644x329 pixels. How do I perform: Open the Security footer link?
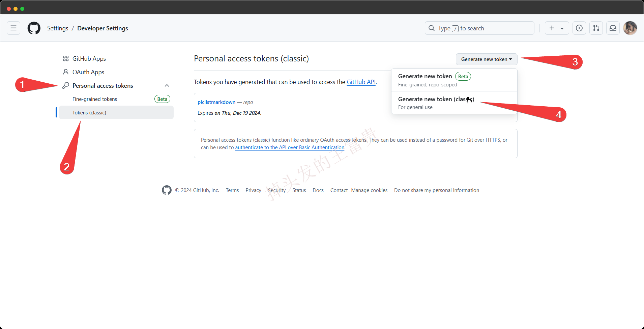pos(277,190)
